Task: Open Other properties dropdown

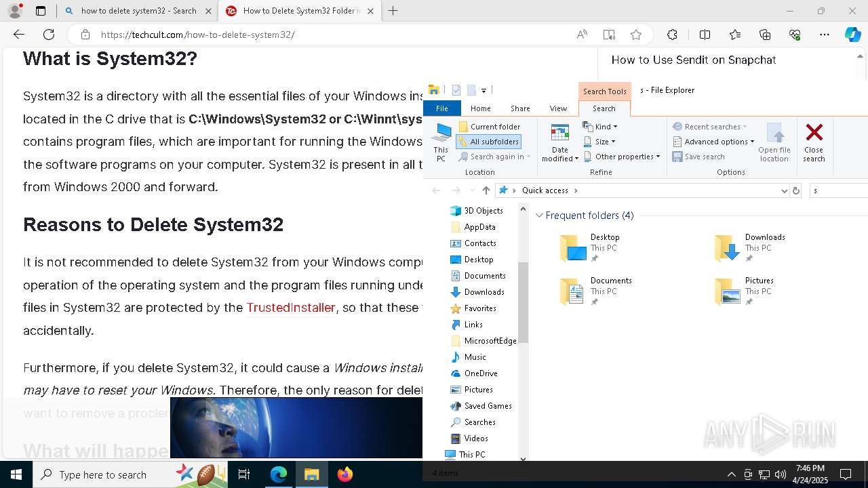Action: click(622, 157)
